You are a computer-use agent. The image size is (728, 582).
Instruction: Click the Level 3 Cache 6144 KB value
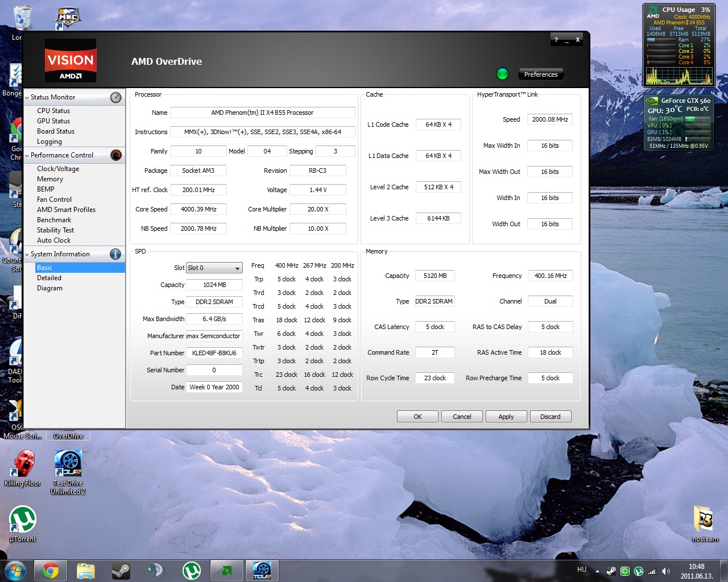click(439, 218)
